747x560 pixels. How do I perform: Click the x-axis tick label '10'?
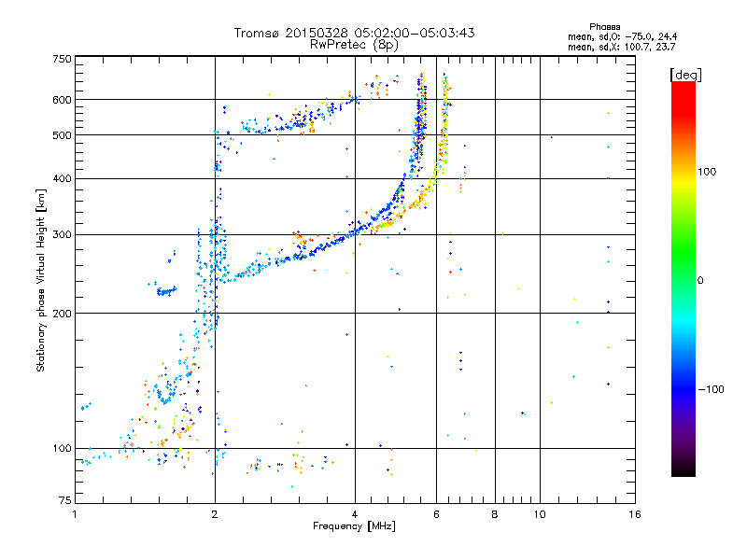pyautogui.click(x=540, y=514)
